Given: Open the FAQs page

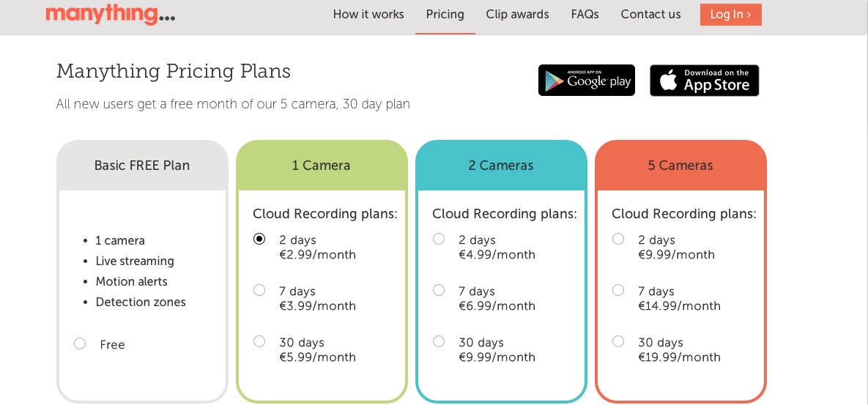Looking at the screenshot, I should click(585, 15).
